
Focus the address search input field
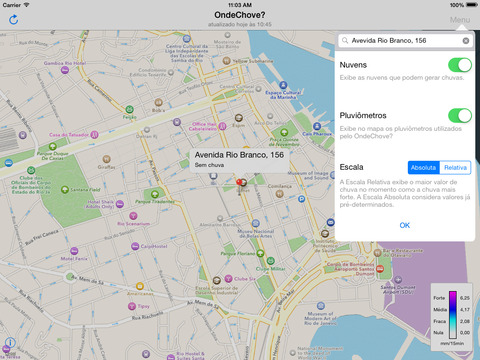(405, 41)
